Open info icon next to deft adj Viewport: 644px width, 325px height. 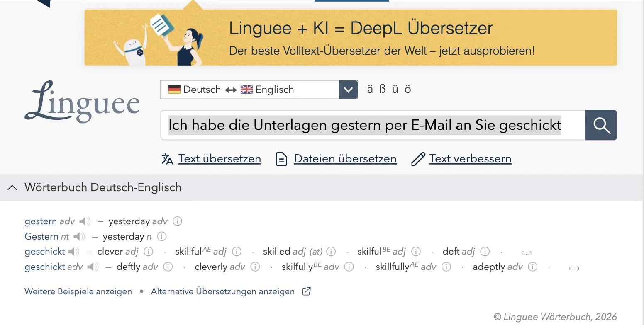485,252
